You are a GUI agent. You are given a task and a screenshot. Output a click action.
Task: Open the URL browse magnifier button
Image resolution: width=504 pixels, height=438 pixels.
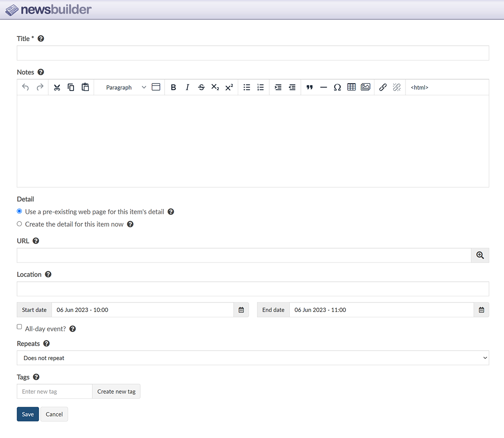(480, 256)
